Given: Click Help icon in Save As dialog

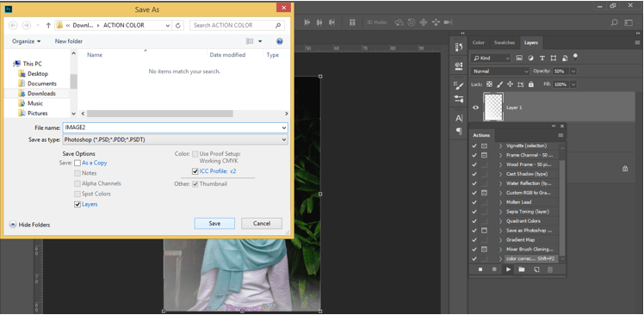Looking at the screenshot, I should tap(280, 41).
